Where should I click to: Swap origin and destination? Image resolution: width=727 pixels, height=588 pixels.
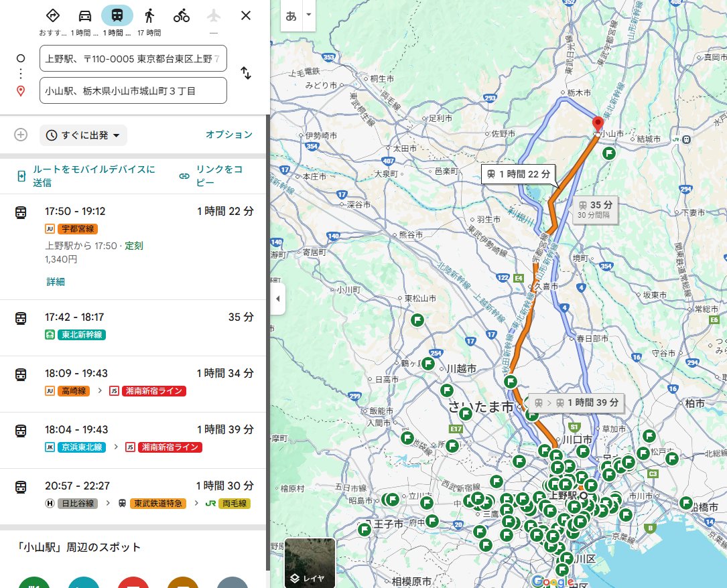click(246, 73)
